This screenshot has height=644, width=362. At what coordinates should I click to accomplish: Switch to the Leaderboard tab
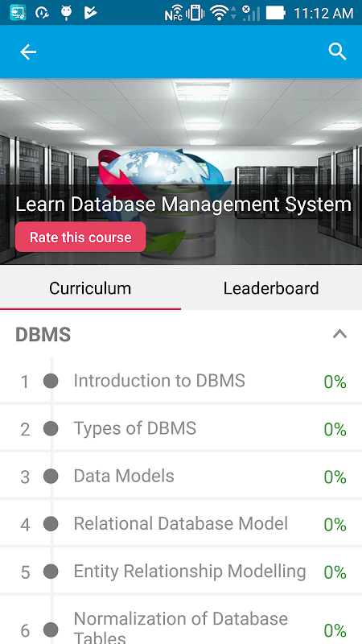(271, 288)
